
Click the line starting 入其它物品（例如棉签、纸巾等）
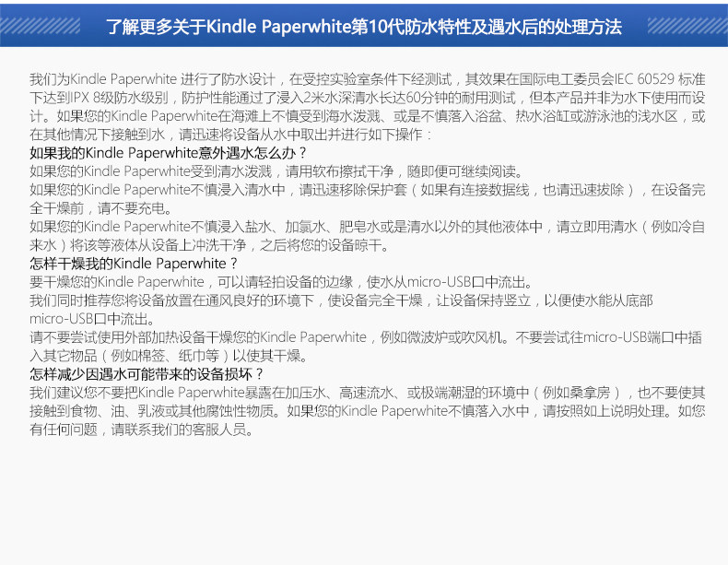coord(169,356)
